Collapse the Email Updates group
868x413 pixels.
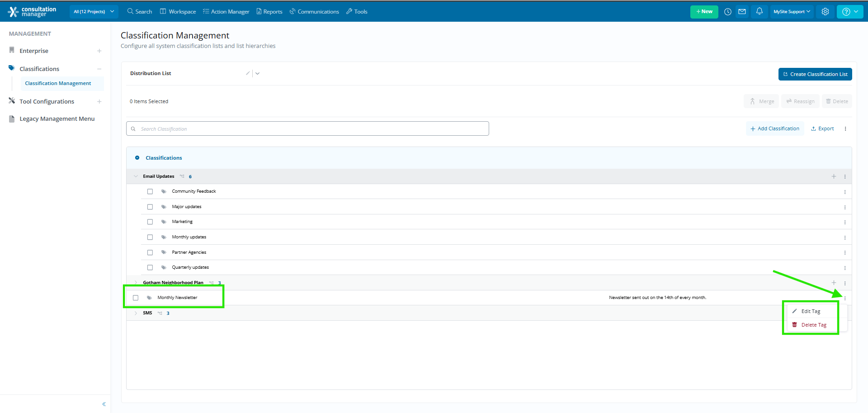(x=136, y=176)
